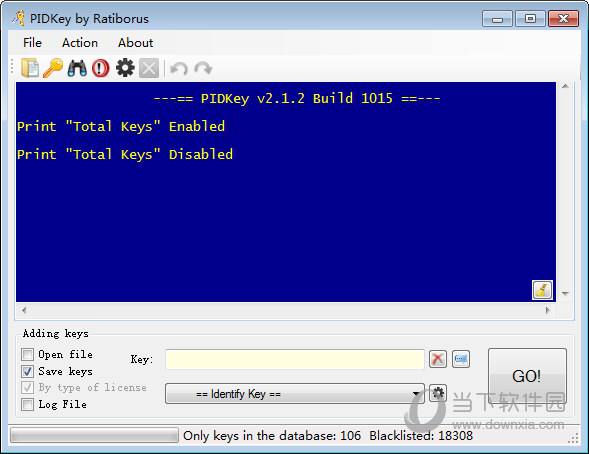Click the red exclamation warning icon
589x454 pixels.
click(x=101, y=68)
